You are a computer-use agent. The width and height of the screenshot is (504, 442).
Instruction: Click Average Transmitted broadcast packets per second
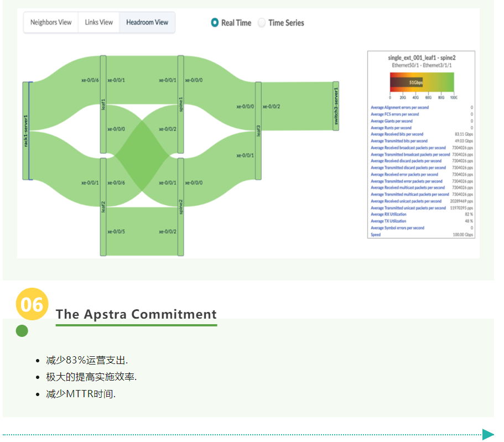(410, 154)
